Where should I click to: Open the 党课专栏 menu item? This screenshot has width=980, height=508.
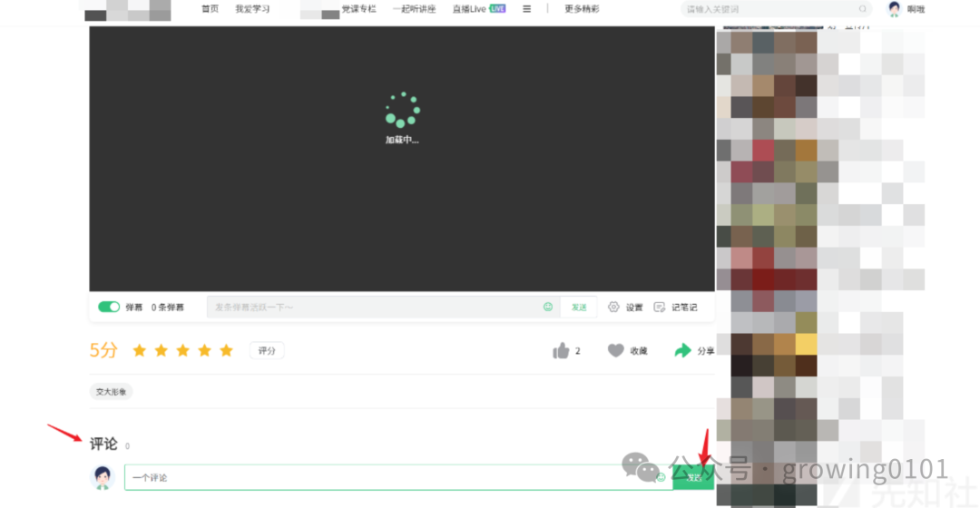click(x=358, y=9)
